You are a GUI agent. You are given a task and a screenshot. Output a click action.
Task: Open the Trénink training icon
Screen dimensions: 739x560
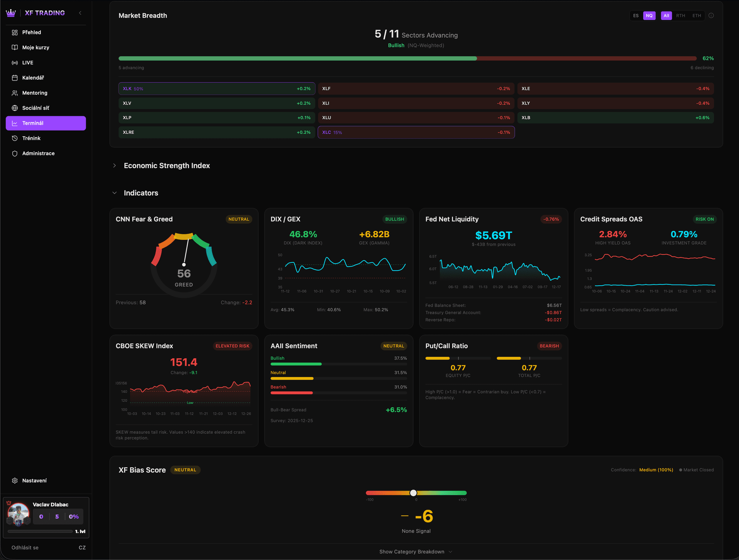pos(15,138)
